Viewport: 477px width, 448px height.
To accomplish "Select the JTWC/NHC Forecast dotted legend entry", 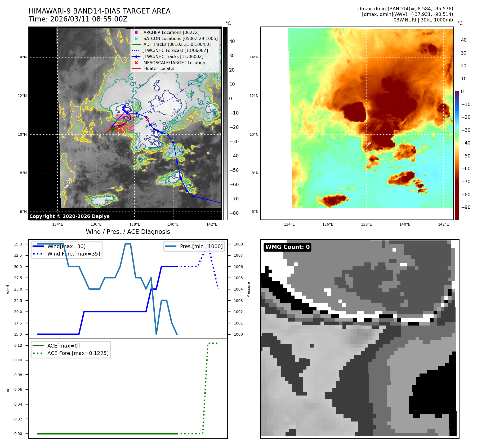I will point(175,51).
